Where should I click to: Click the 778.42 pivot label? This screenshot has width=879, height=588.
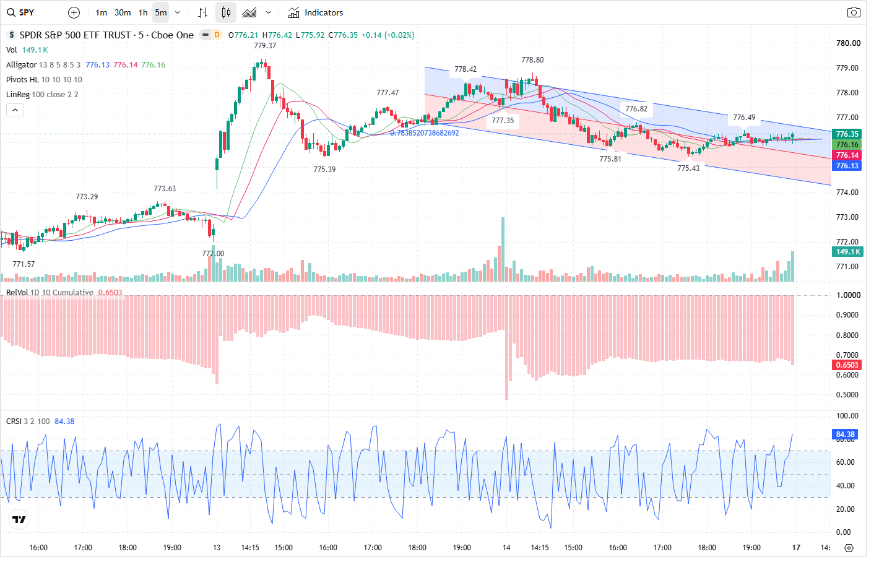click(x=465, y=69)
